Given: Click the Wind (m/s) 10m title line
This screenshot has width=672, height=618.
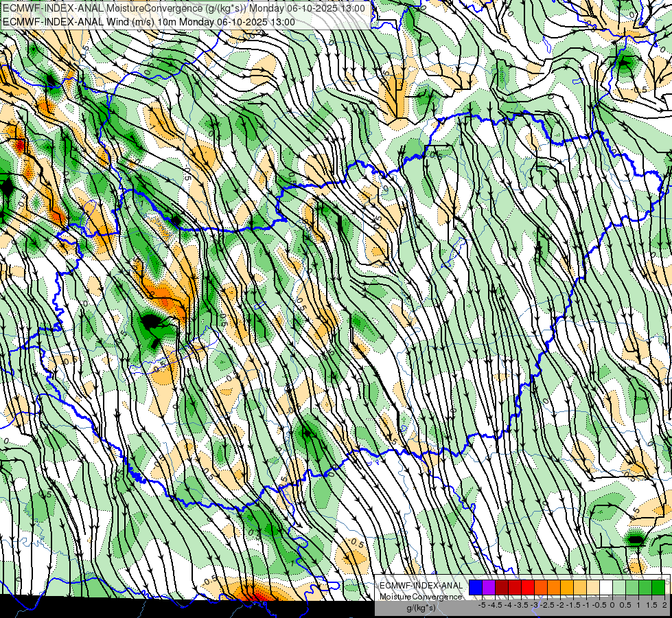Looking at the screenshot, I should tap(149, 22).
